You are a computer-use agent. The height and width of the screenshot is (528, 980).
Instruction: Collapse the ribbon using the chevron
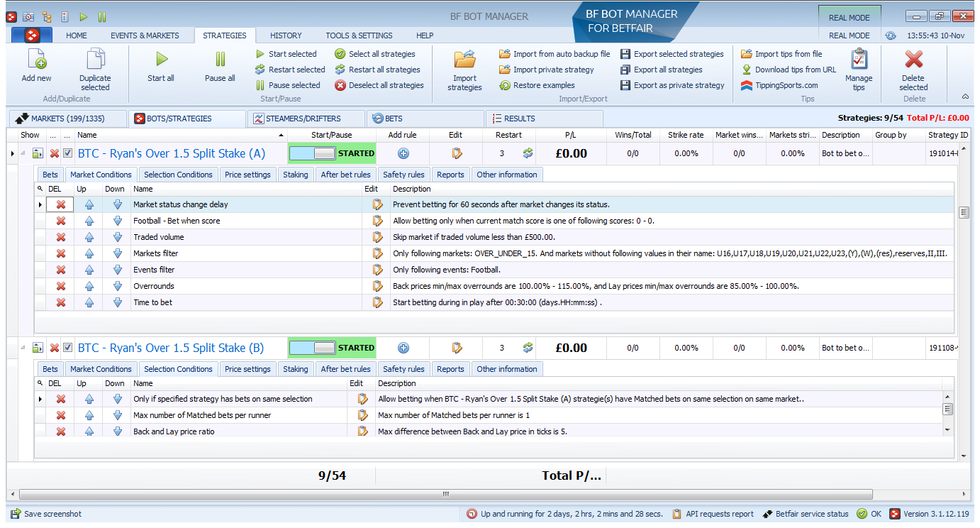coord(965,97)
